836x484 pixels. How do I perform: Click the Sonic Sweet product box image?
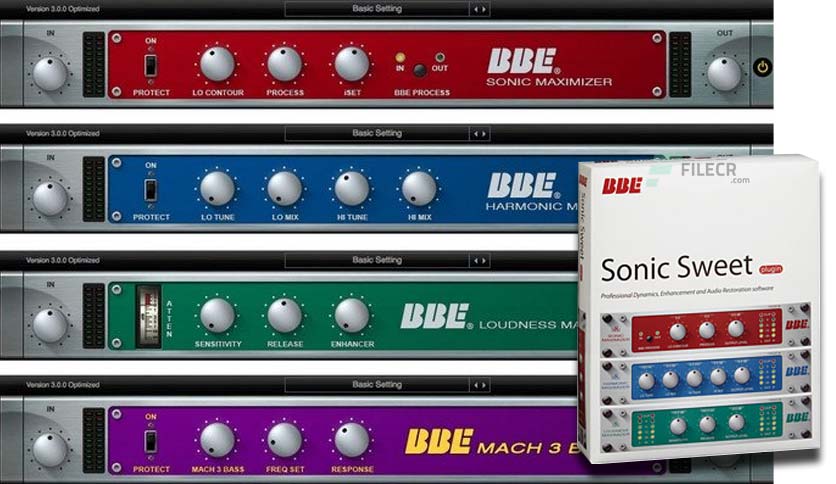(700, 309)
